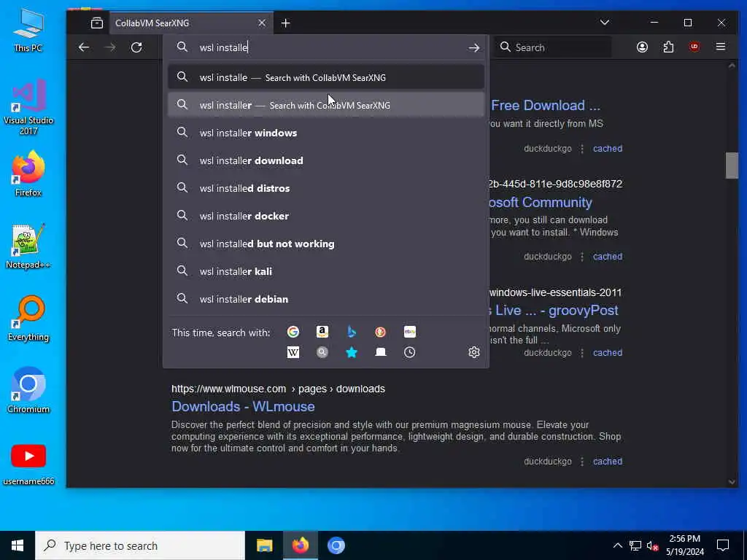Reload the current page
Screen dimensions: 747x560
pyautogui.click(x=136, y=47)
